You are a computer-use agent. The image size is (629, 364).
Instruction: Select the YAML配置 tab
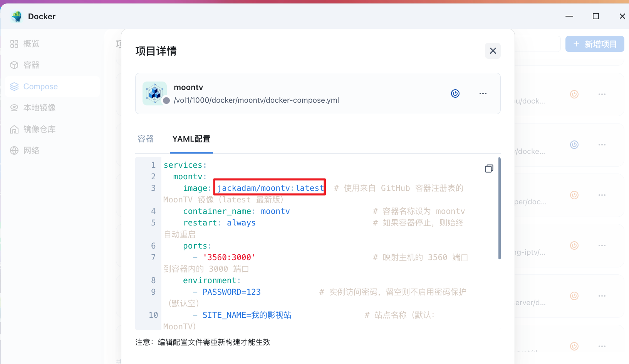point(191,139)
